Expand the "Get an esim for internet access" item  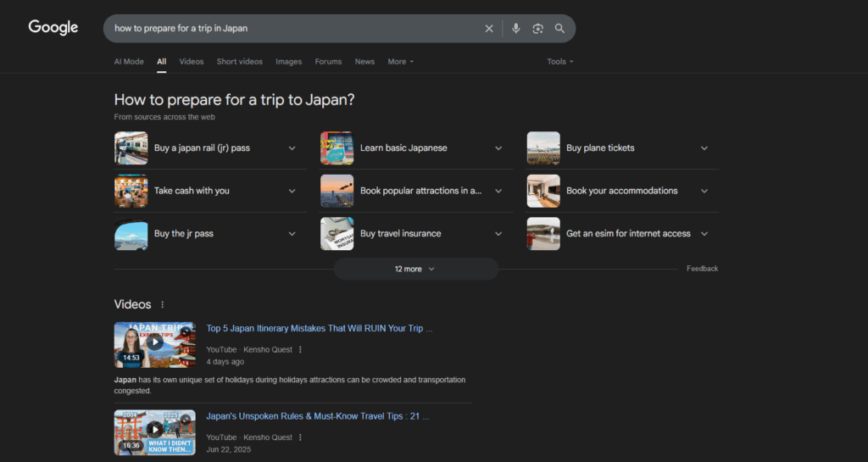coord(704,234)
